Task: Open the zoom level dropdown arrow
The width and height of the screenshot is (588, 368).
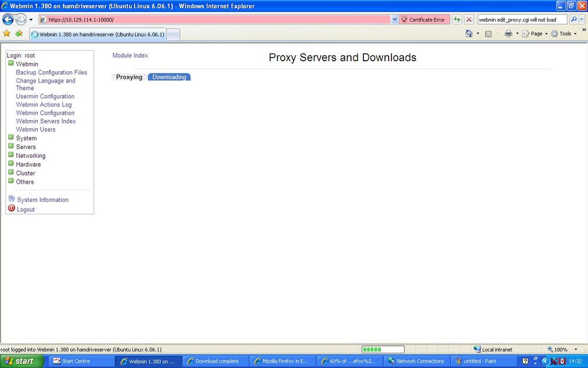Action: 576,350
